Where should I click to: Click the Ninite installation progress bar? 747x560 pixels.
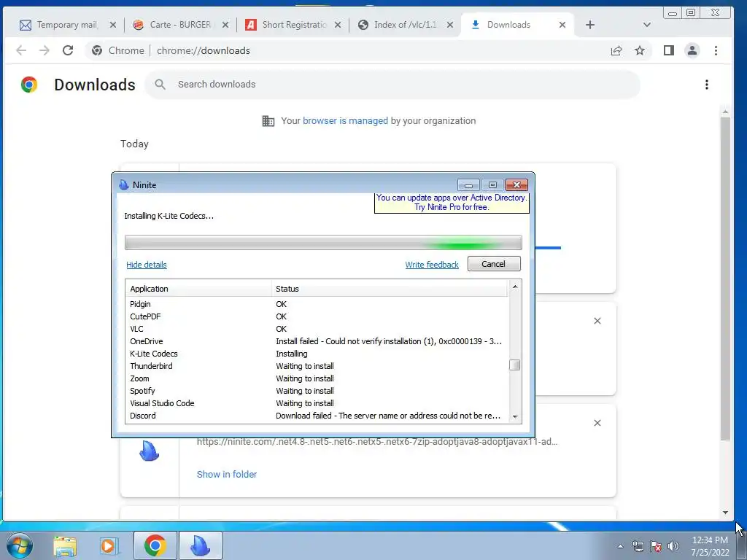(323, 242)
